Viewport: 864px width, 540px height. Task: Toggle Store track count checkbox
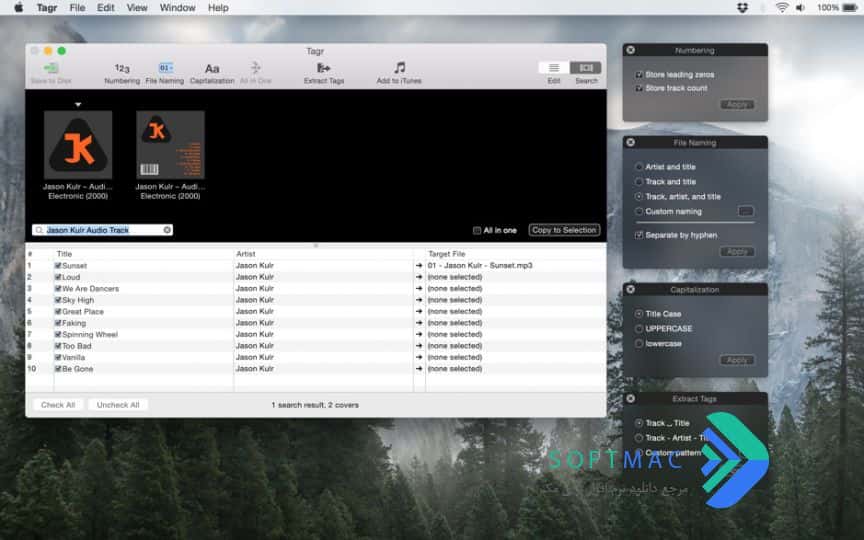coord(639,88)
